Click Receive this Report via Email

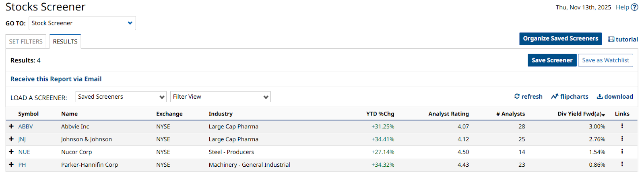click(56, 79)
